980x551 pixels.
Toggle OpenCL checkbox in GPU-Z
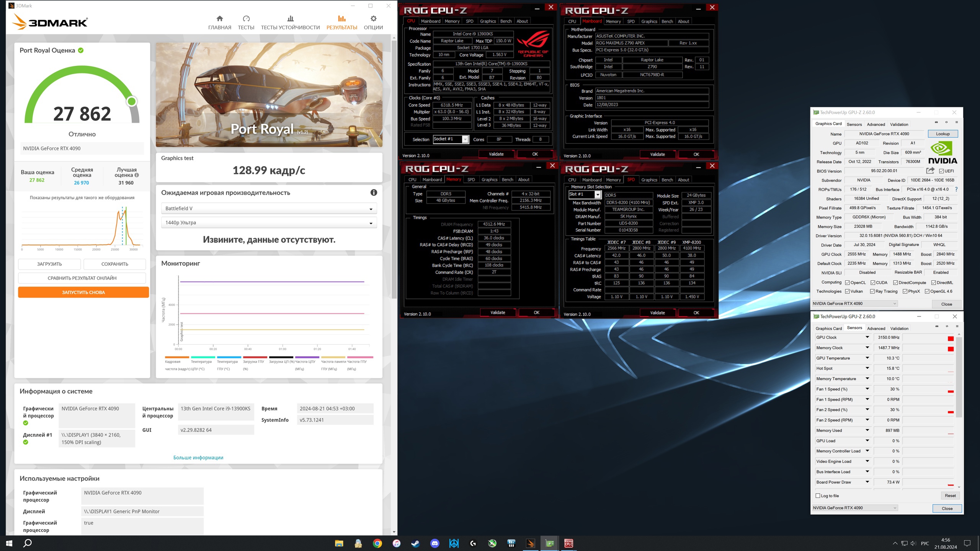(848, 282)
